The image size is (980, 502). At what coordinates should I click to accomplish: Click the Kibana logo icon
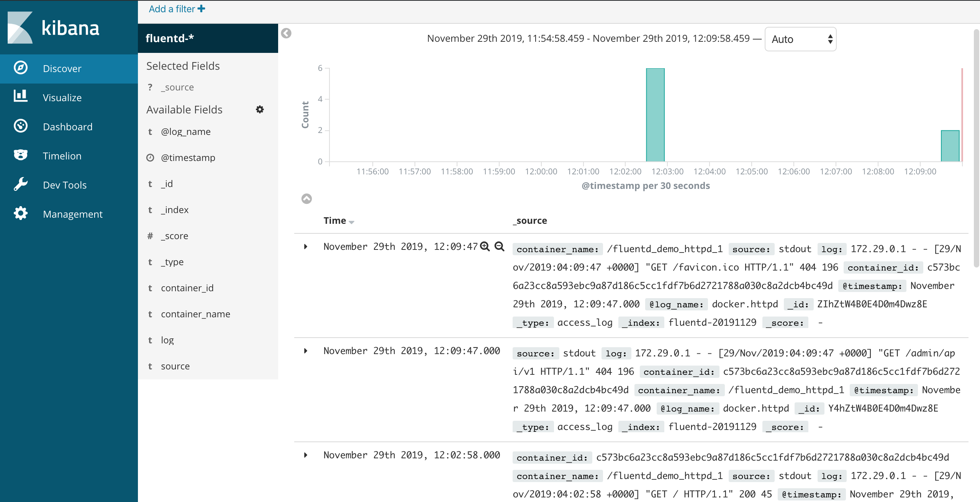(20, 28)
